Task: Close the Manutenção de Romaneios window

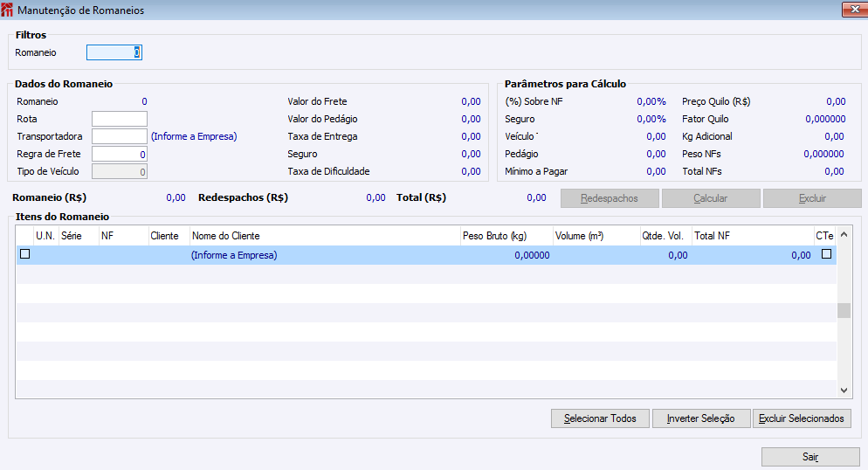Action: (x=854, y=10)
